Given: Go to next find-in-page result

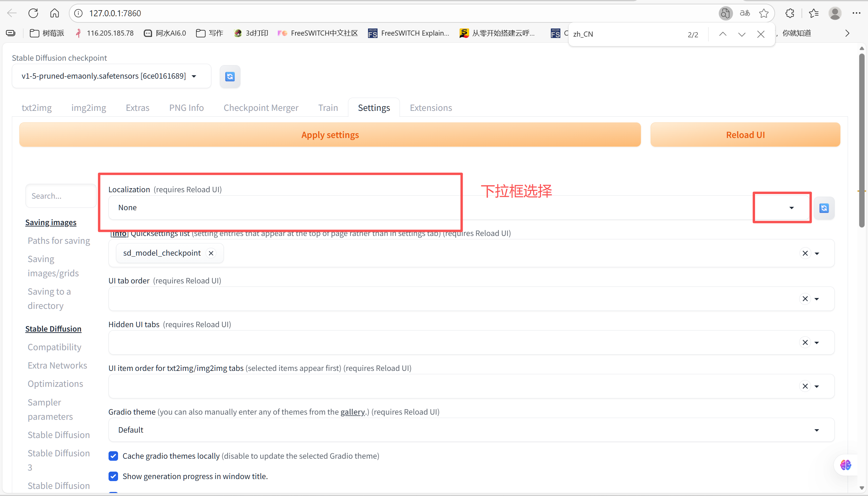Looking at the screenshot, I should coord(741,34).
